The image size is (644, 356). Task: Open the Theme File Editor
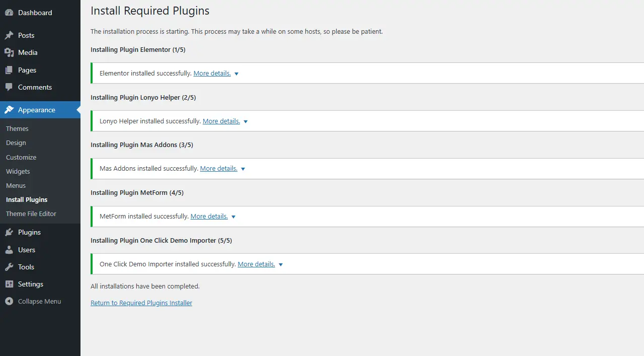point(31,213)
